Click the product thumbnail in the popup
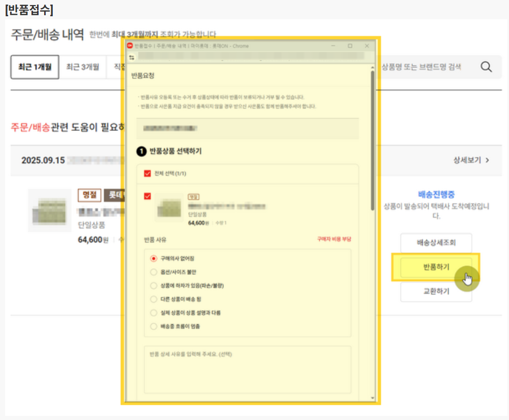This screenshot has height=420, width=509. click(x=169, y=208)
